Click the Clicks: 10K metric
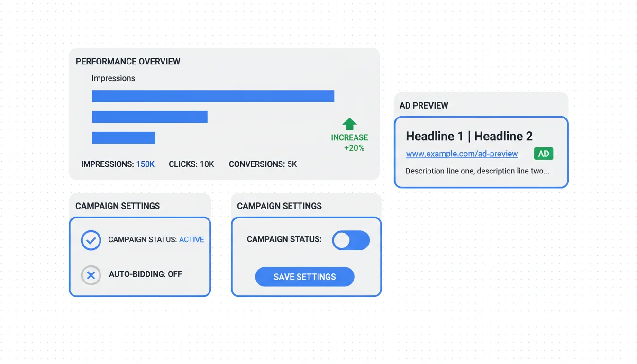The image size is (637, 364). point(191,164)
